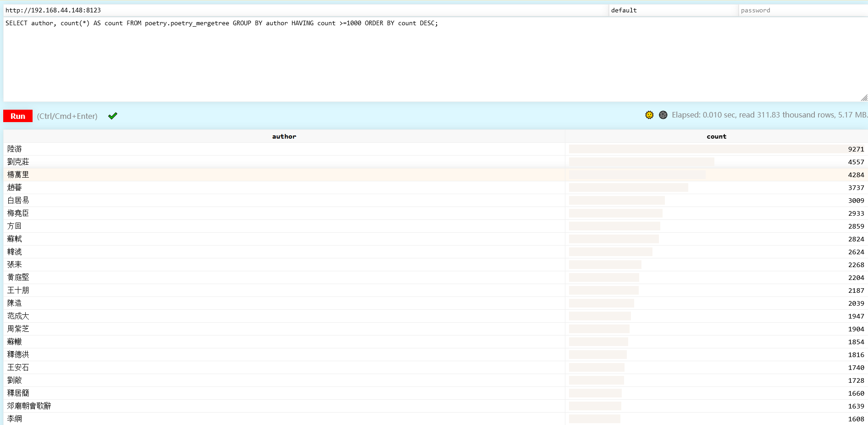Click count value 1904
The height and width of the screenshot is (425, 868).
click(x=856, y=329)
